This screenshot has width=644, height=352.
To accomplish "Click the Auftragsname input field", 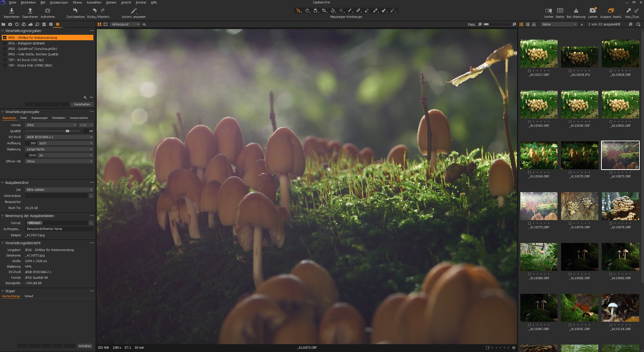I will tap(59, 229).
